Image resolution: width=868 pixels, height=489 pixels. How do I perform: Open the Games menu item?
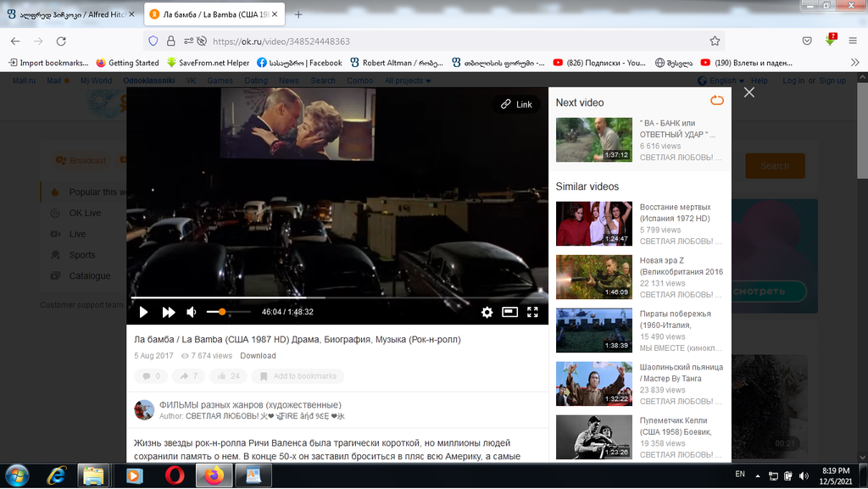[x=220, y=81]
